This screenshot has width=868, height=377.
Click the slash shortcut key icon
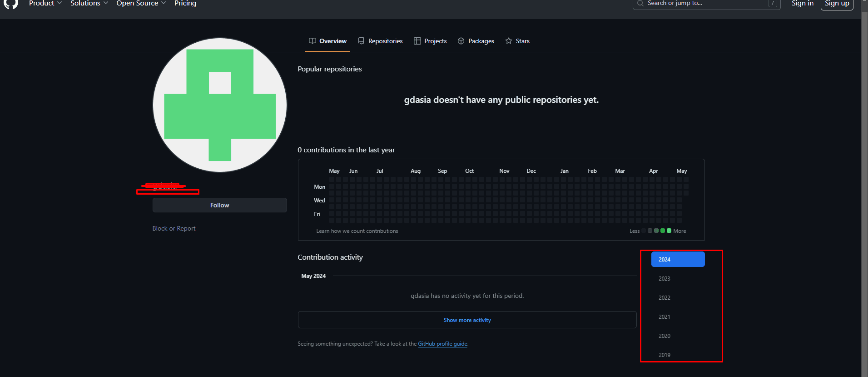tap(773, 3)
